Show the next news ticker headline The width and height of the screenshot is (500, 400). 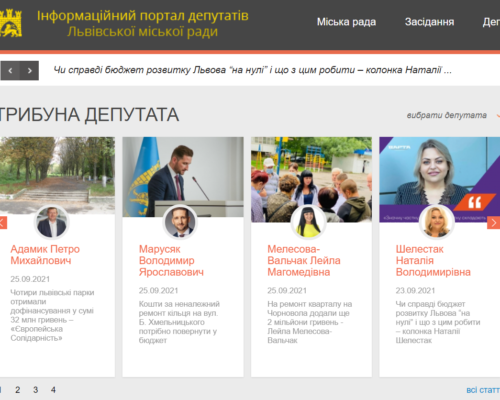point(29,71)
